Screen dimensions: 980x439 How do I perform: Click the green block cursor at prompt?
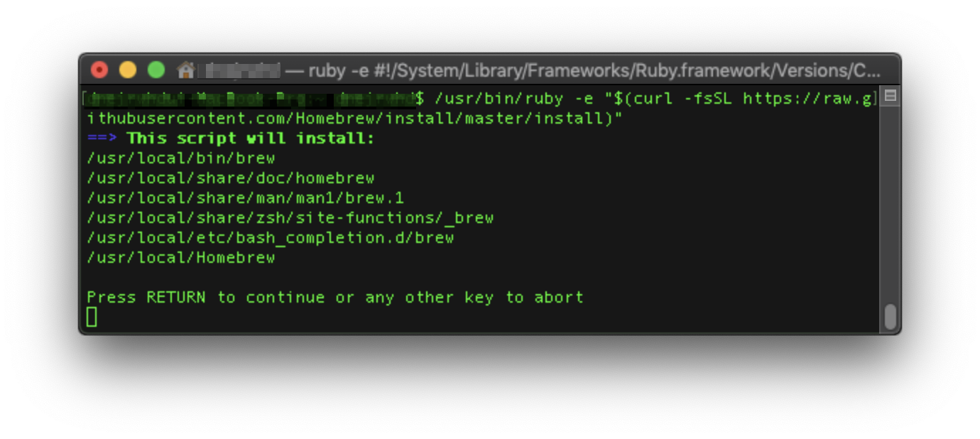pyautogui.click(x=92, y=317)
